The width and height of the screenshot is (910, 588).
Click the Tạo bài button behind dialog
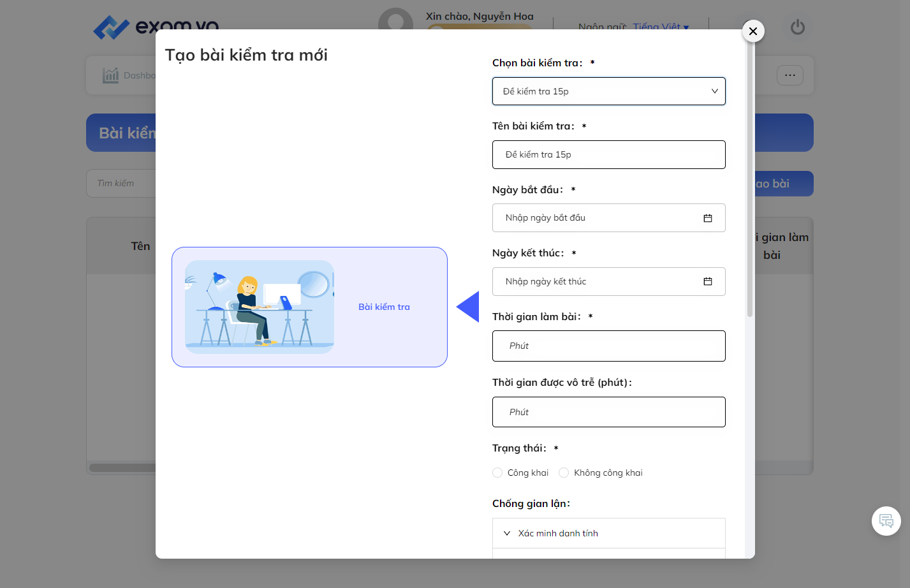(784, 184)
